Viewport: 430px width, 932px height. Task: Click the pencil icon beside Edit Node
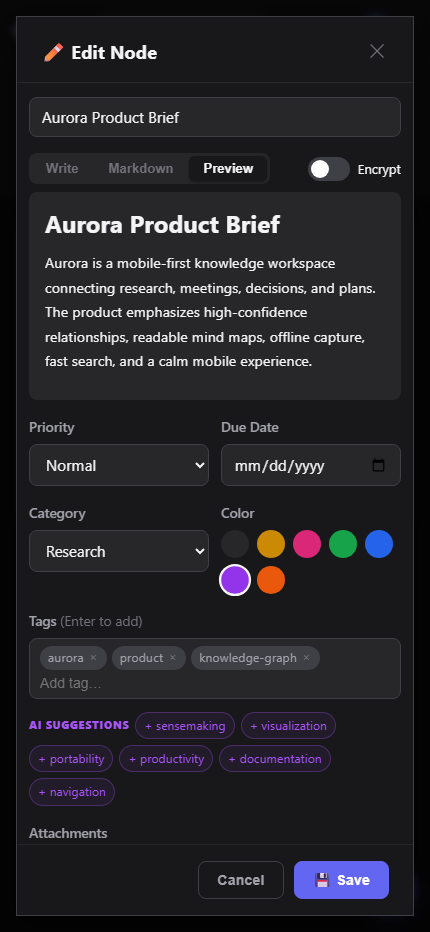pos(53,53)
